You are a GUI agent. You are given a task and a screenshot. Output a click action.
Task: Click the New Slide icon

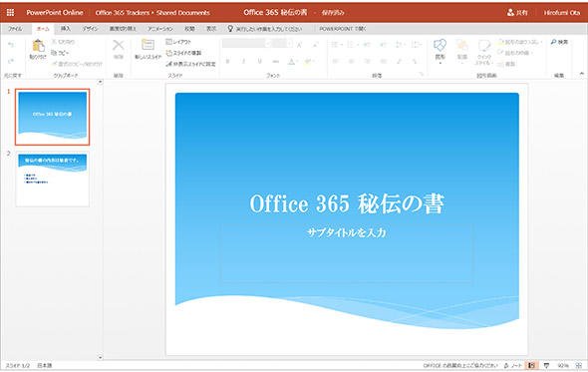(x=147, y=45)
